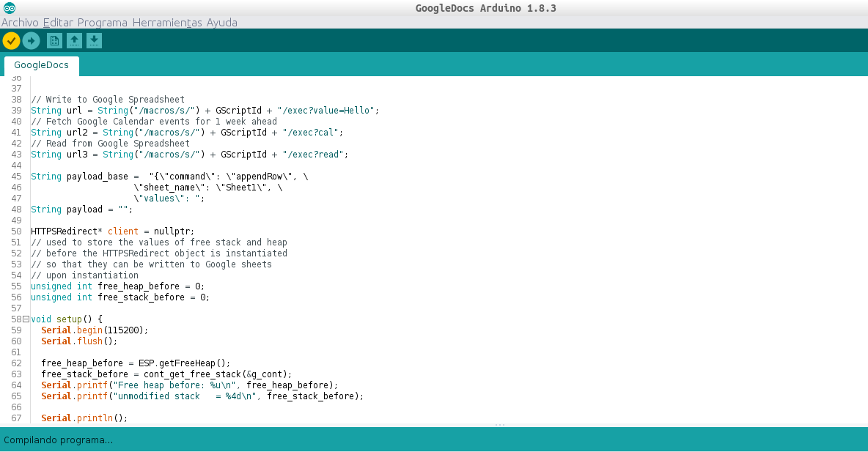Click the 'void setup() {' line
Viewport: 868px width, 452px height.
67,319
